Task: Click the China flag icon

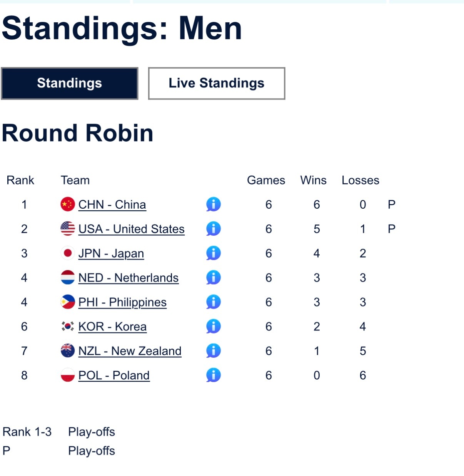Action: point(68,204)
